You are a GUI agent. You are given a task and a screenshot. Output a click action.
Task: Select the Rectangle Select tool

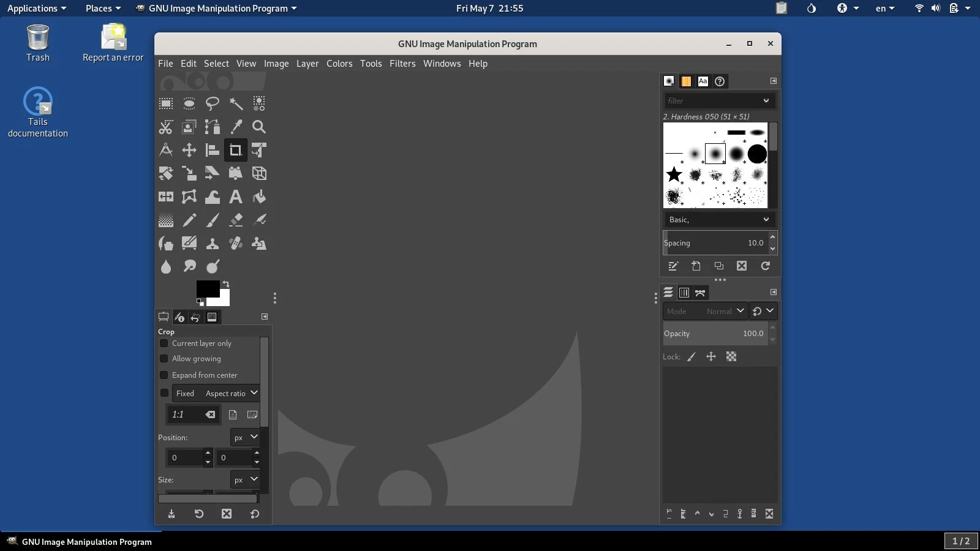click(166, 103)
